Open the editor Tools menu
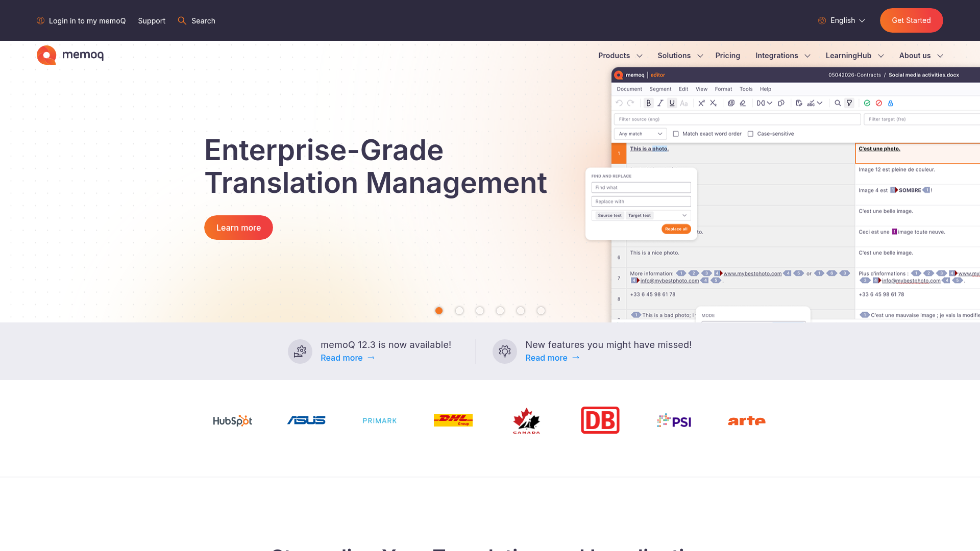 click(x=746, y=89)
